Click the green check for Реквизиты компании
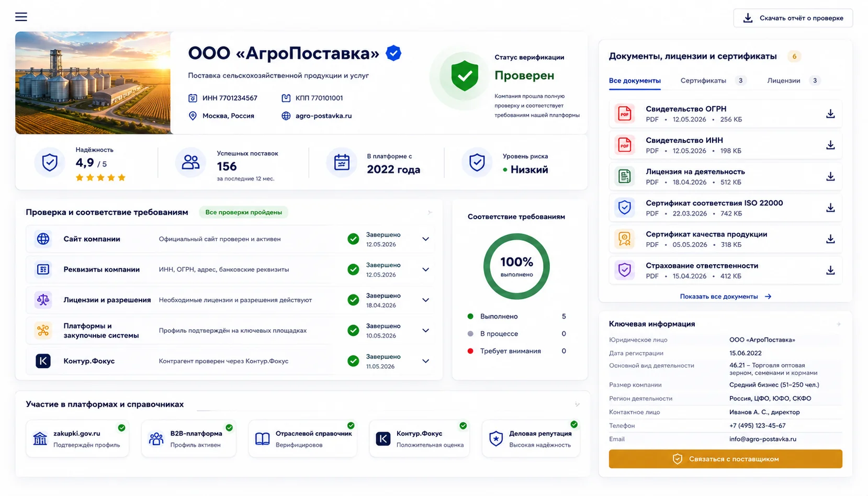This screenshot has height=496, width=868. [353, 269]
